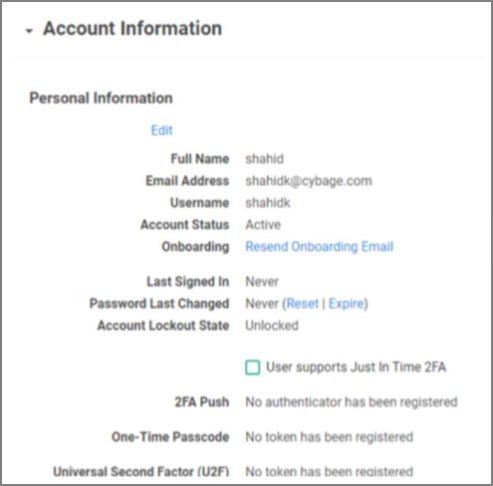The height and width of the screenshot is (486, 493).
Task: Click the Onboarding field label
Action: (x=195, y=247)
